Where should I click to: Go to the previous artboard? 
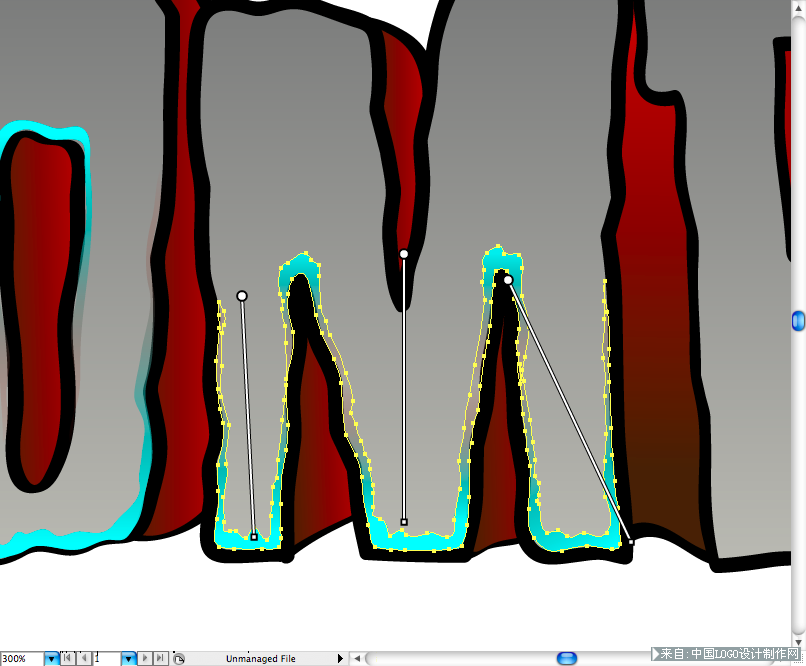click(x=84, y=658)
